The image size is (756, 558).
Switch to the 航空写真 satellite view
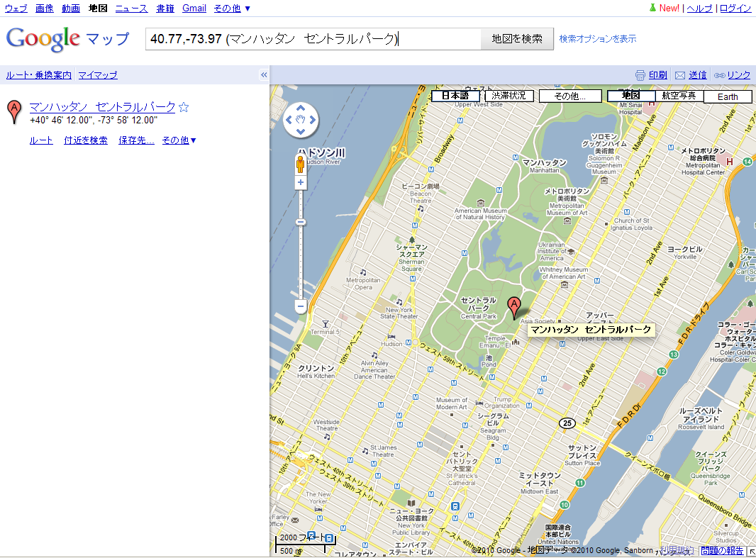679,96
